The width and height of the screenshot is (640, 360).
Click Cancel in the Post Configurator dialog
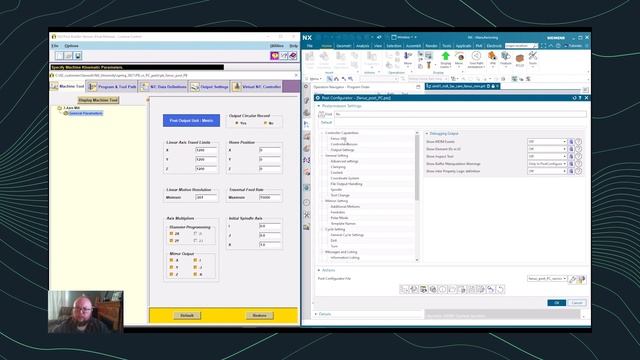577,303
